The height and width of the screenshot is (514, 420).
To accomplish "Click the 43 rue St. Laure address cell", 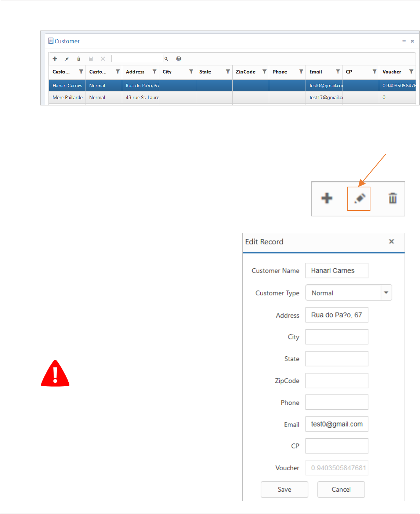I will 141,97.
